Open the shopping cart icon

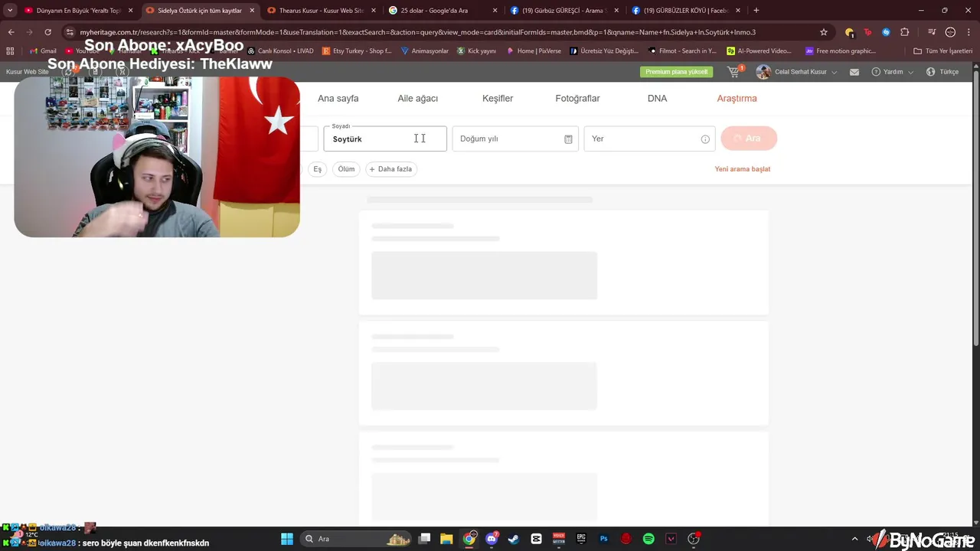coord(734,72)
